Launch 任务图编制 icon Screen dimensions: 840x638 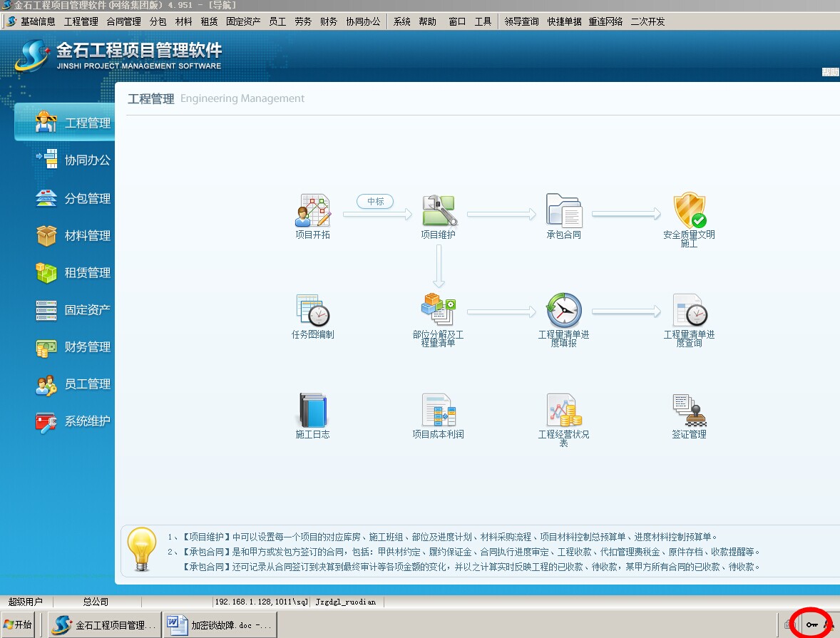(312, 311)
